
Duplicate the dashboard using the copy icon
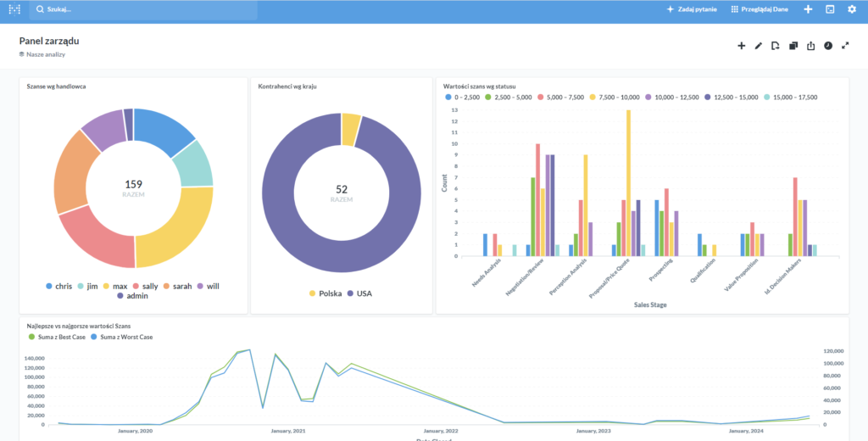point(793,46)
